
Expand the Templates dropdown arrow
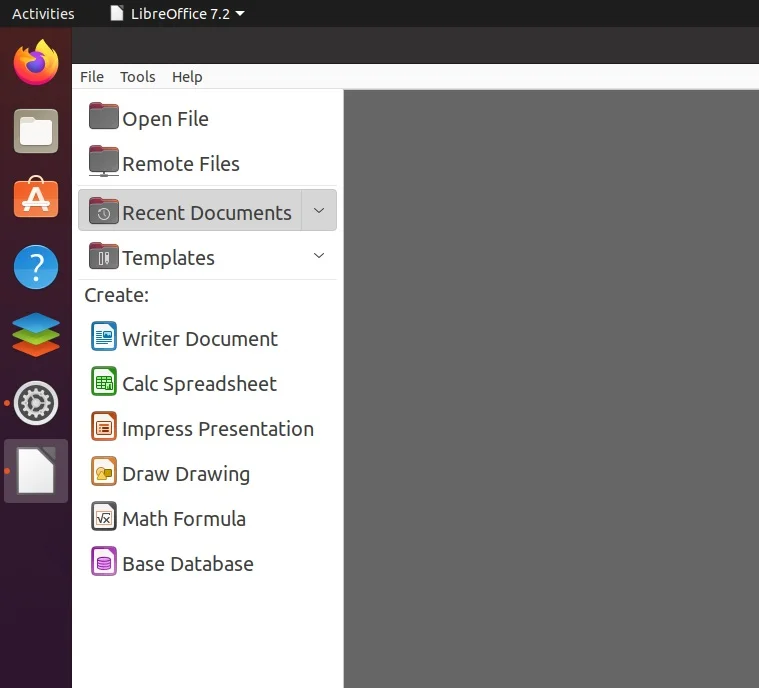pos(319,255)
